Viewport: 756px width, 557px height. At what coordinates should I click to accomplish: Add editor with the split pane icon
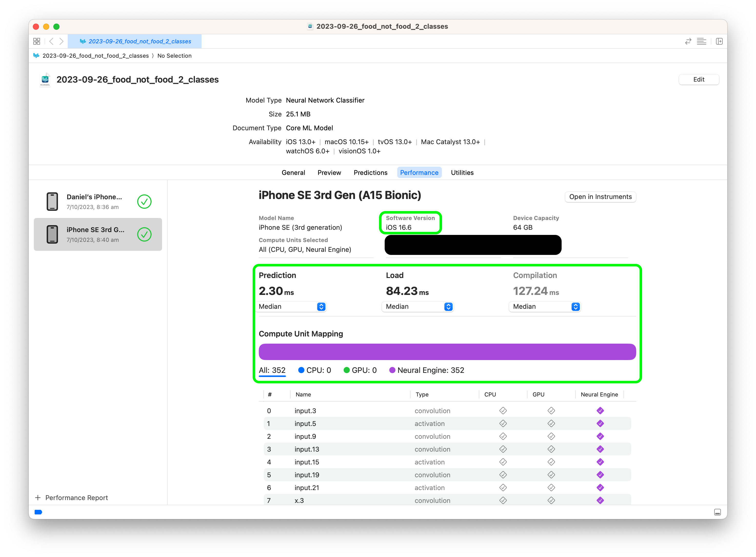click(x=719, y=41)
